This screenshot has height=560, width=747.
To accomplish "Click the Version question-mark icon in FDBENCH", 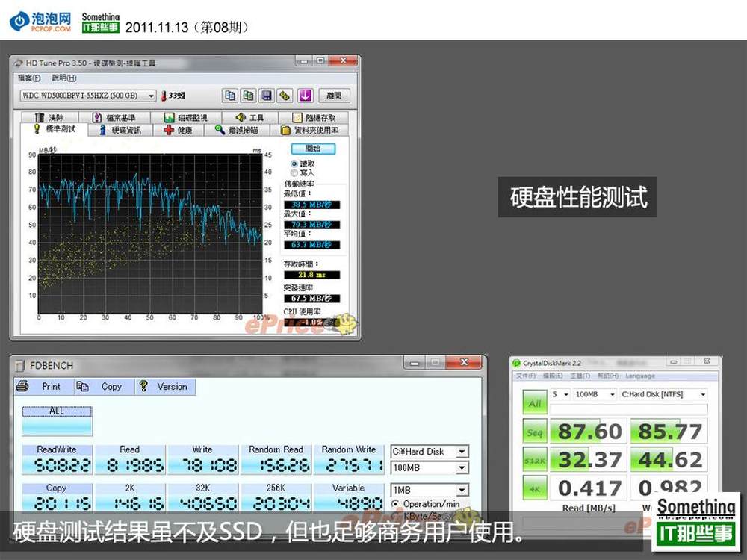I will click(x=143, y=386).
